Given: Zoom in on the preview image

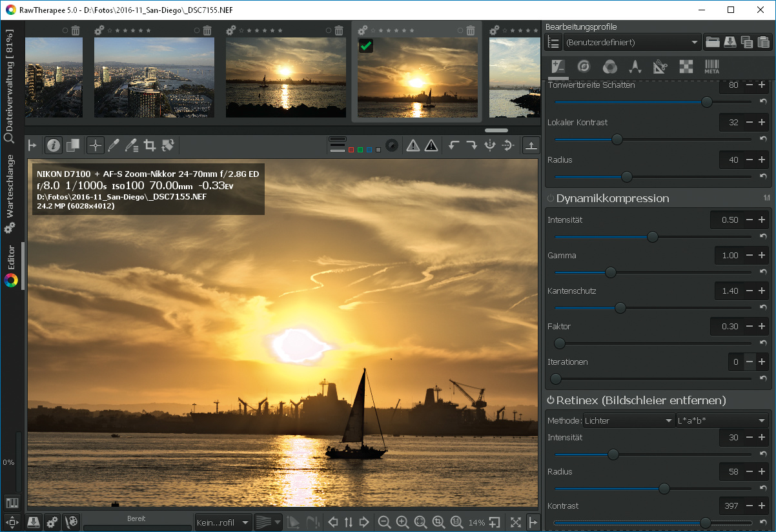Looking at the screenshot, I should pyautogui.click(x=402, y=522).
